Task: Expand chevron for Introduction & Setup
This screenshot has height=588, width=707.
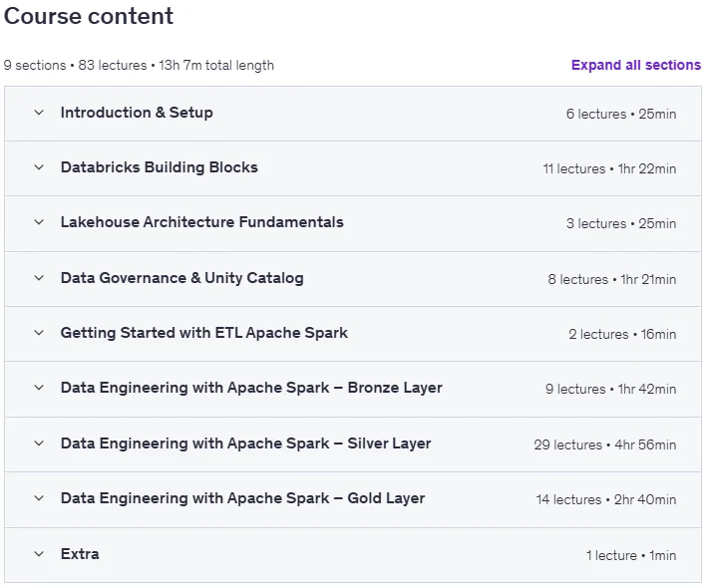Action: click(39, 113)
